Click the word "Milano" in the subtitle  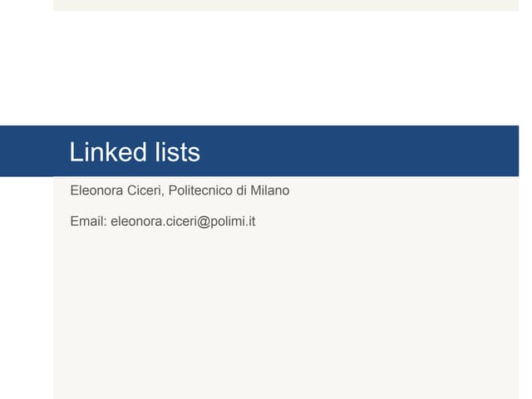click(270, 190)
